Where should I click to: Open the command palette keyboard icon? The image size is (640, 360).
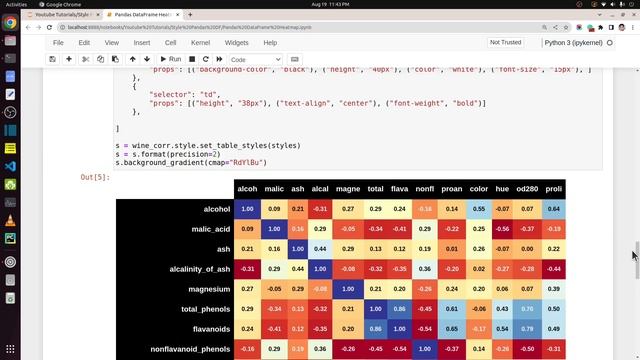295,59
